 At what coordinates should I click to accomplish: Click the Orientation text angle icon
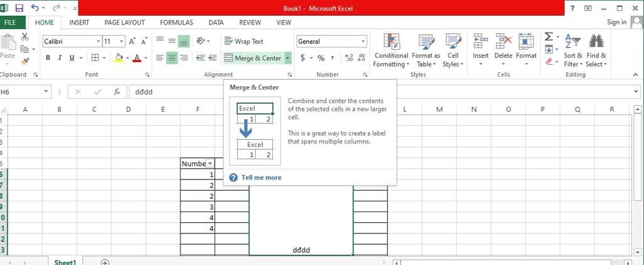(x=201, y=41)
